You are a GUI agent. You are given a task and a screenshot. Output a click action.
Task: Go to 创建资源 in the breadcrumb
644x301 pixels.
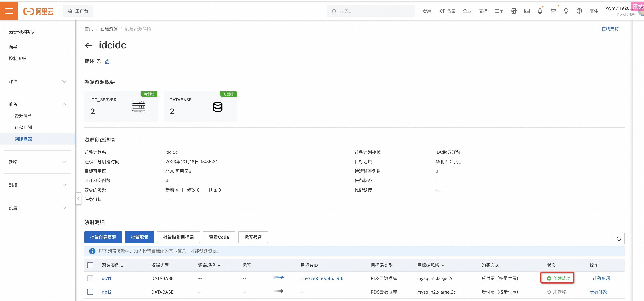(109, 29)
